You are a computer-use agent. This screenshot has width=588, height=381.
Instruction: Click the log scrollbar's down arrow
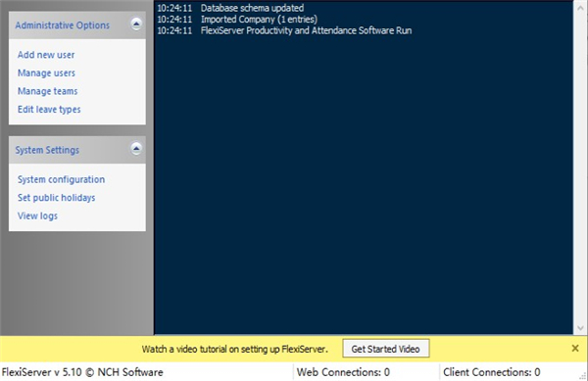580,328
